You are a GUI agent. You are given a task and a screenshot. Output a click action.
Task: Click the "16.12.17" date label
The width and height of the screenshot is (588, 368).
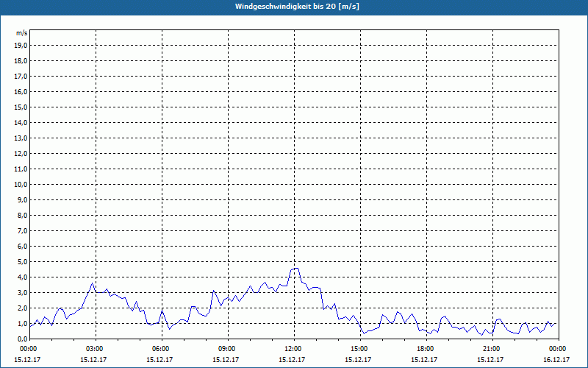[556, 360]
